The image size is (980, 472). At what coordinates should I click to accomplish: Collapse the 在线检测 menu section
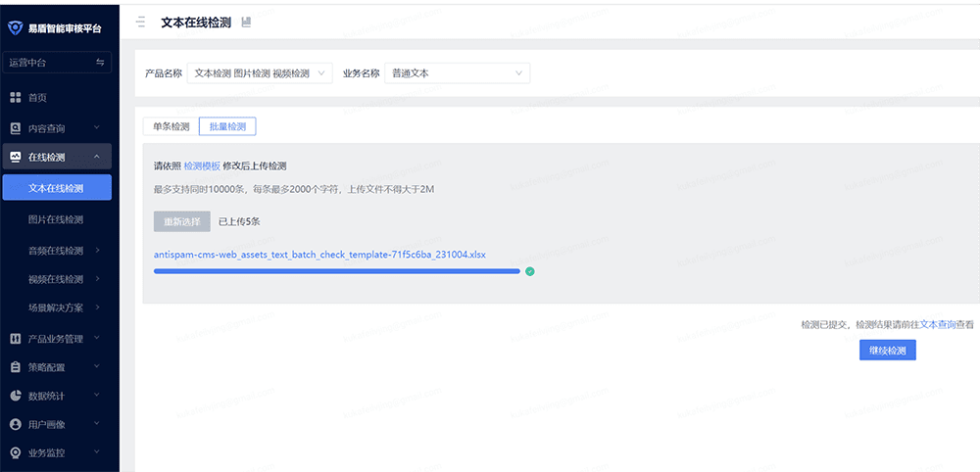pos(96,158)
